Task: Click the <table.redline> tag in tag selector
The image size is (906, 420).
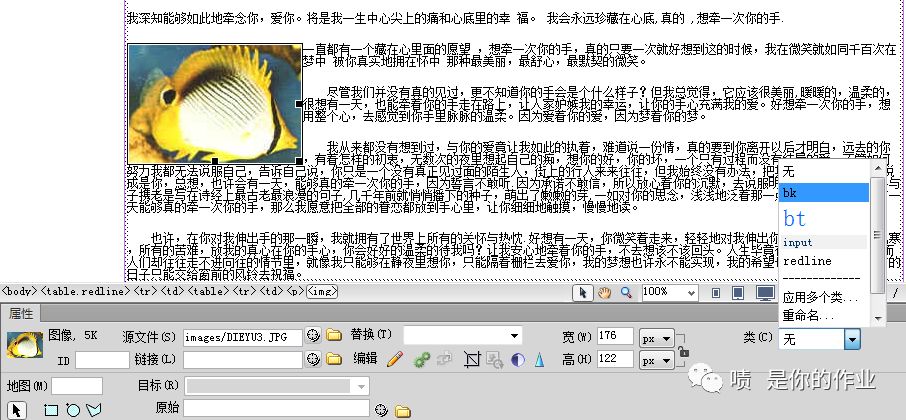Action: 86,292
